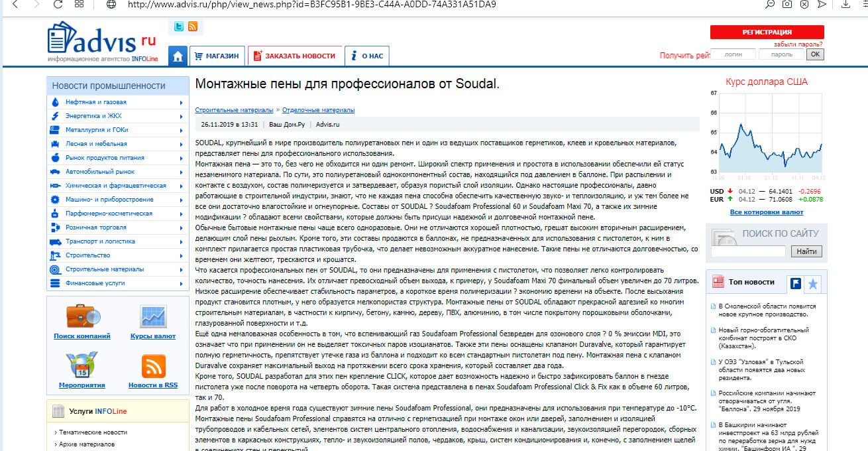Open the МАГАЗИН tab
868x451 pixels.
tap(217, 56)
